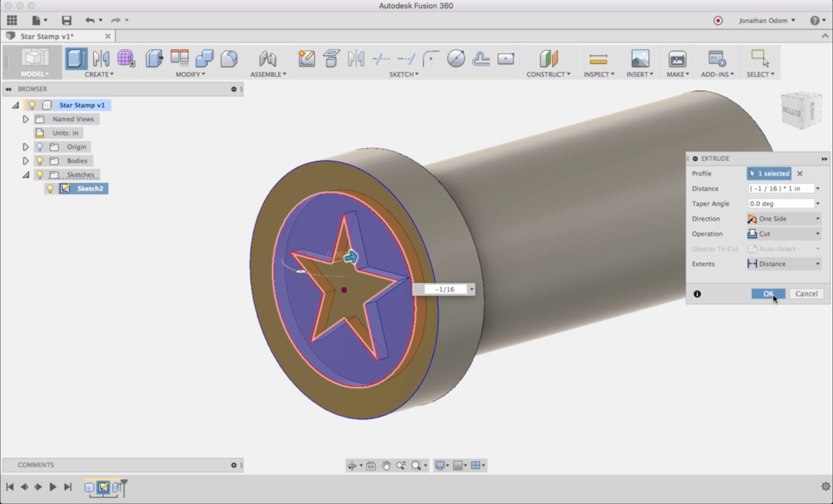Click the data panel grid icon
Viewport: 833px width, 504px height.
pos(12,20)
